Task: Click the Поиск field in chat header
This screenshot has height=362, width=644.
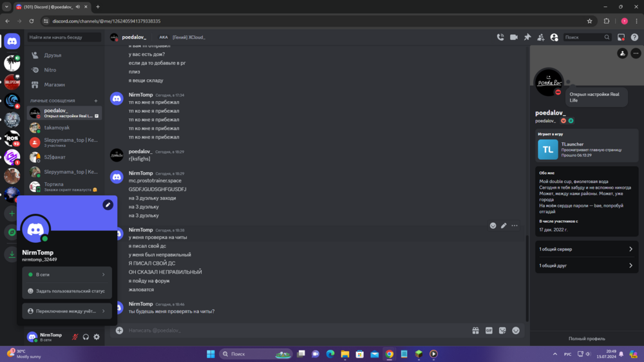Action: [x=587, y=37]
